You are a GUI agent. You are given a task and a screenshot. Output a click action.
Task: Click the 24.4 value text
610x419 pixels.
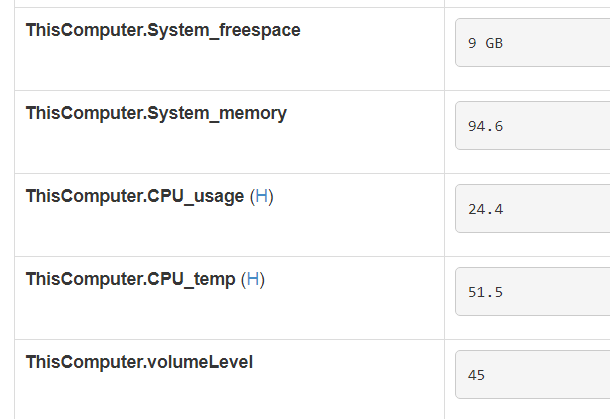tap(485, 210)
